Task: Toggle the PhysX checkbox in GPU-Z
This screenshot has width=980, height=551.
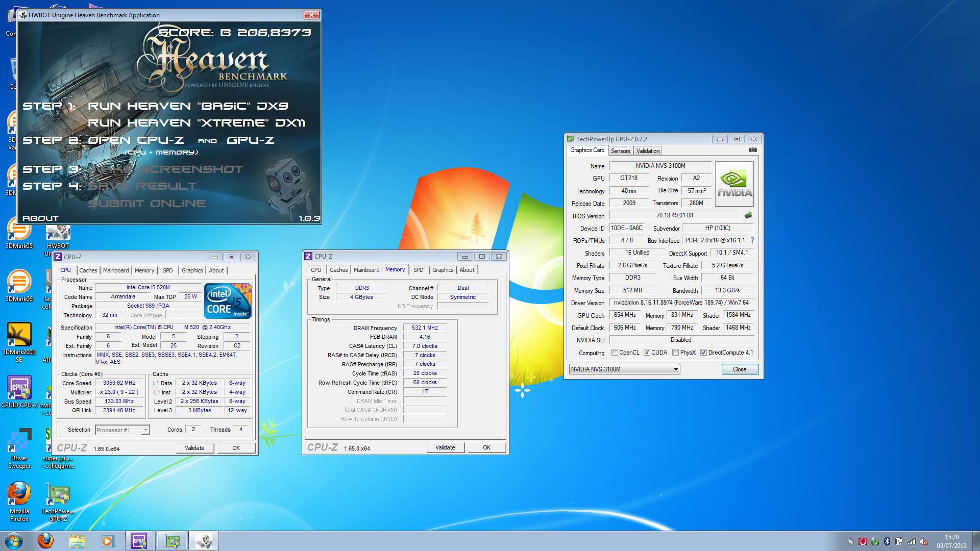Action: pos(675,353)
